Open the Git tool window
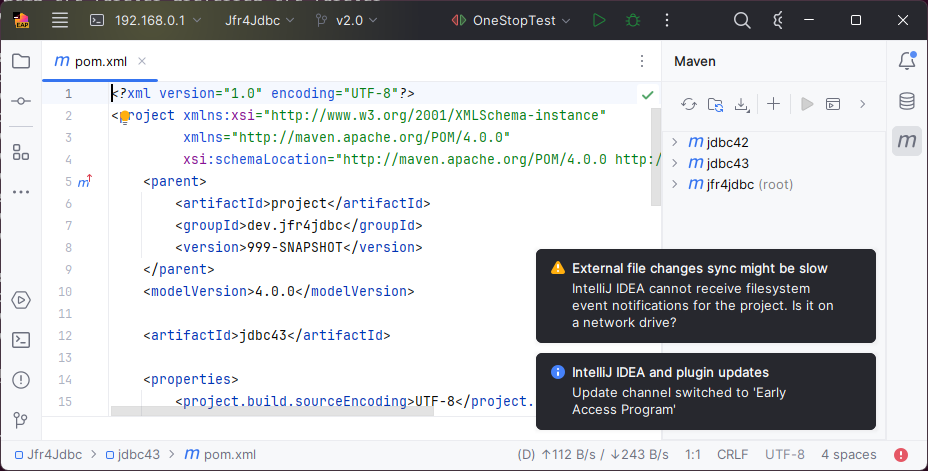This screenshot has height=471, width=928. click(x=21, y=420)
